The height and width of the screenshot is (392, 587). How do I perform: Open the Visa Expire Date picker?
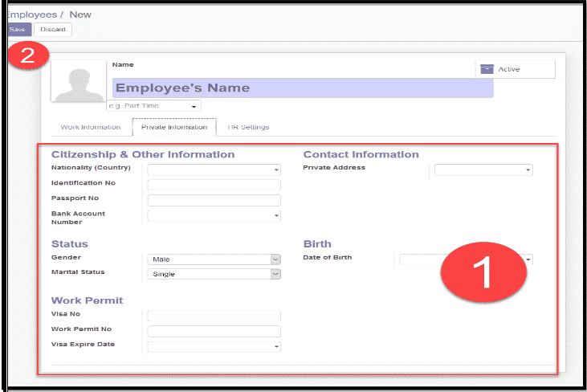click(x=214, y=347)
